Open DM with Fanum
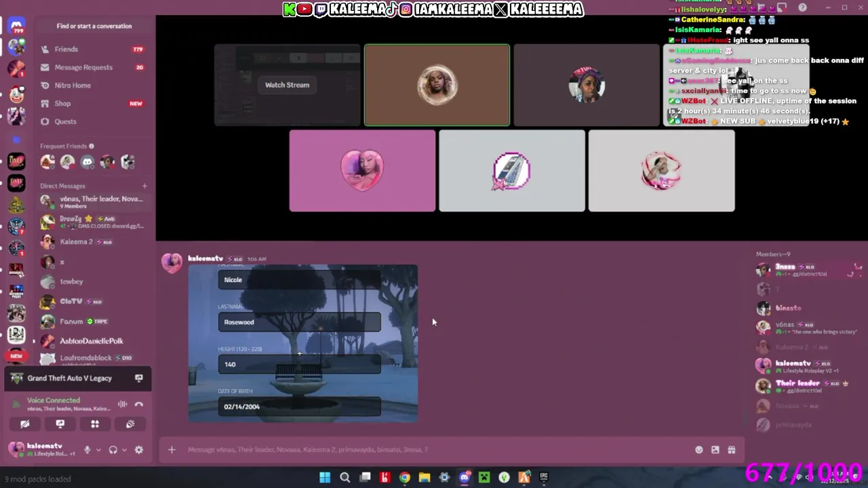Screen dimensions: 868x488 tap(94, 321)
